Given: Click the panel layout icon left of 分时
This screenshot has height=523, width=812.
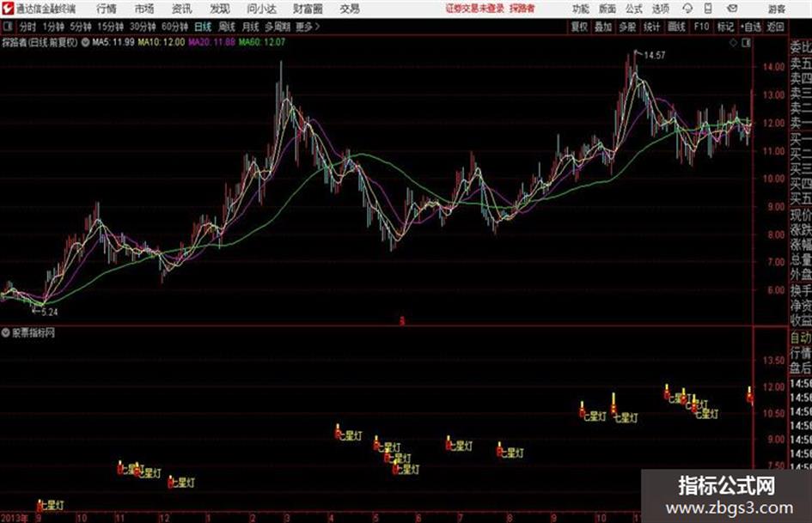Looking at the screenshot, I should click(7, 27).
